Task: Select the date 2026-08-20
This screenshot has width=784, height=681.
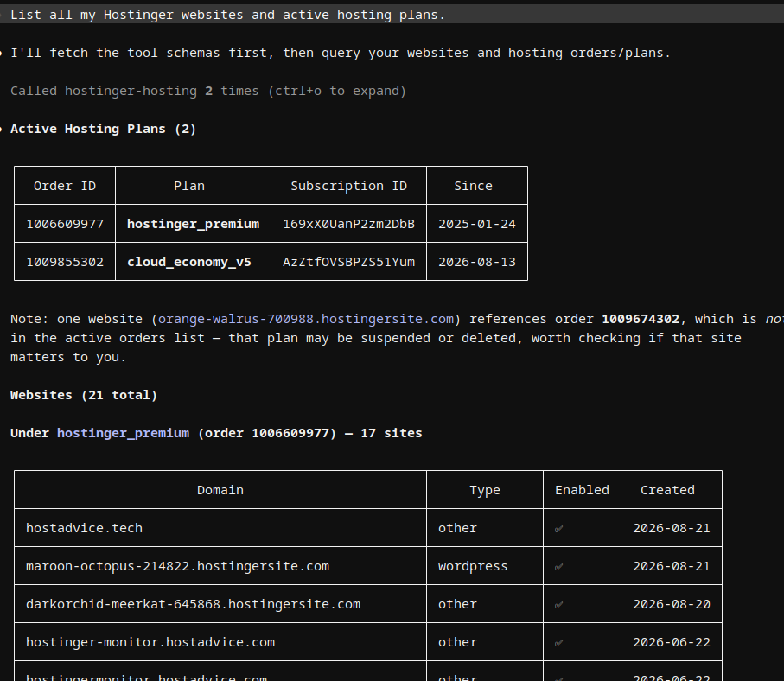Action: (x=672, y=604)
